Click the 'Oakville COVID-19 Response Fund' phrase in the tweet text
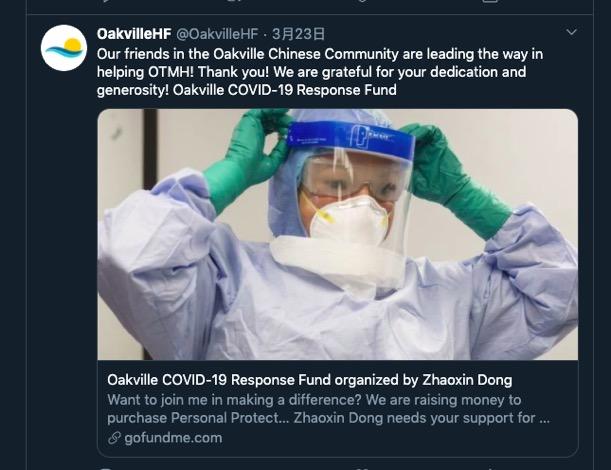 point(284,90)
